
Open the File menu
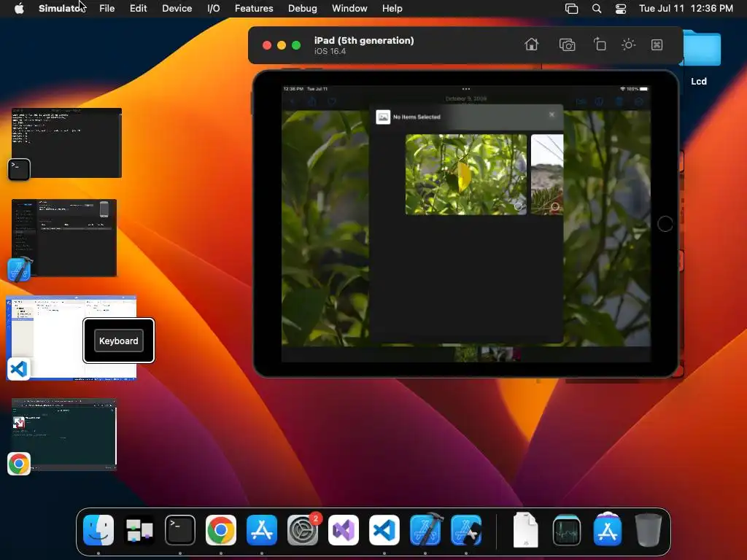(x=107, y=9)
